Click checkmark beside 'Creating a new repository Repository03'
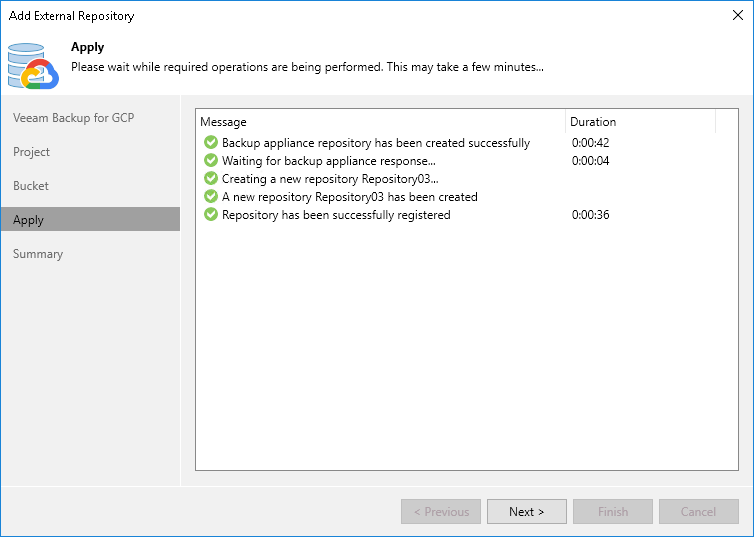Viewport: 754px width, 537px height. point(211,178)
